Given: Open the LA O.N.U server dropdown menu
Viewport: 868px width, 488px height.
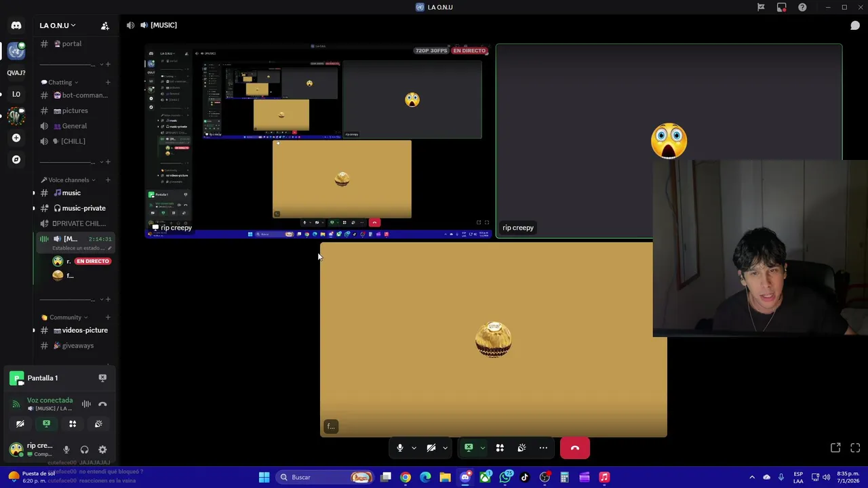Looking at the screenshot, I should (x=58, y=26).
